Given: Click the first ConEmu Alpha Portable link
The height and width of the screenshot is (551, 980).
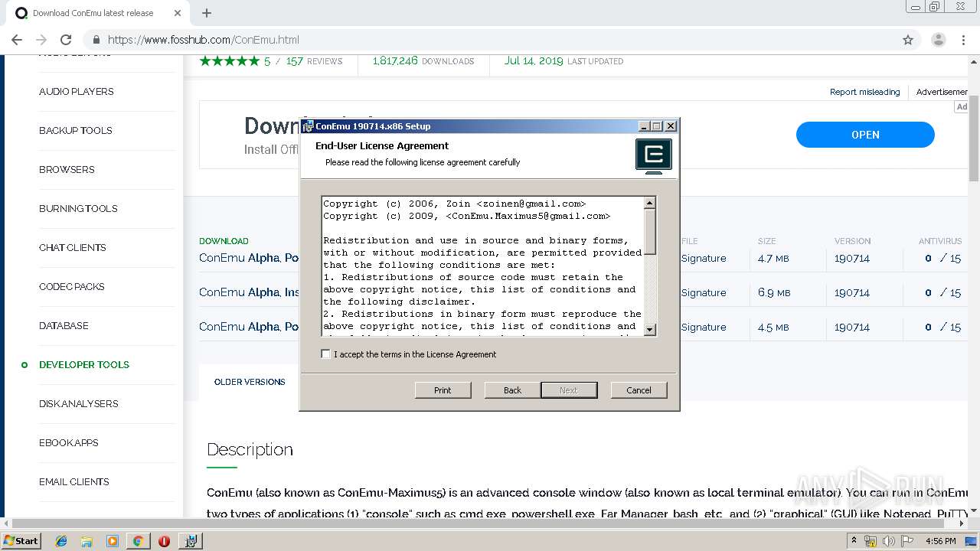Looking at the screenshot, I should coord(249,258).
